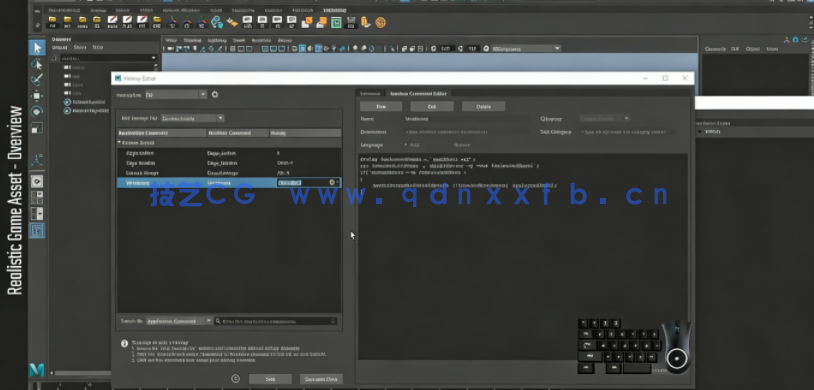The height and width of the screenshot is (390, 814).
Task: Click the clear icon in the hotkey field
Action: 332,182
